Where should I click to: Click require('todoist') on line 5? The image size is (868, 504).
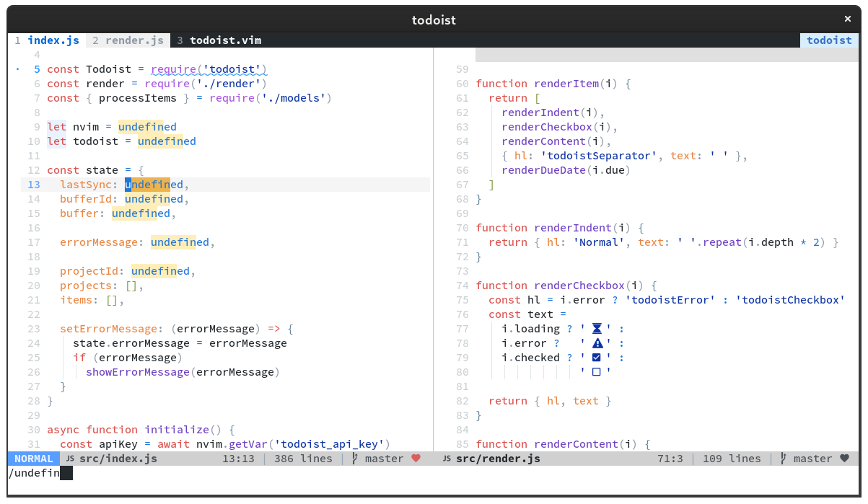209,69
